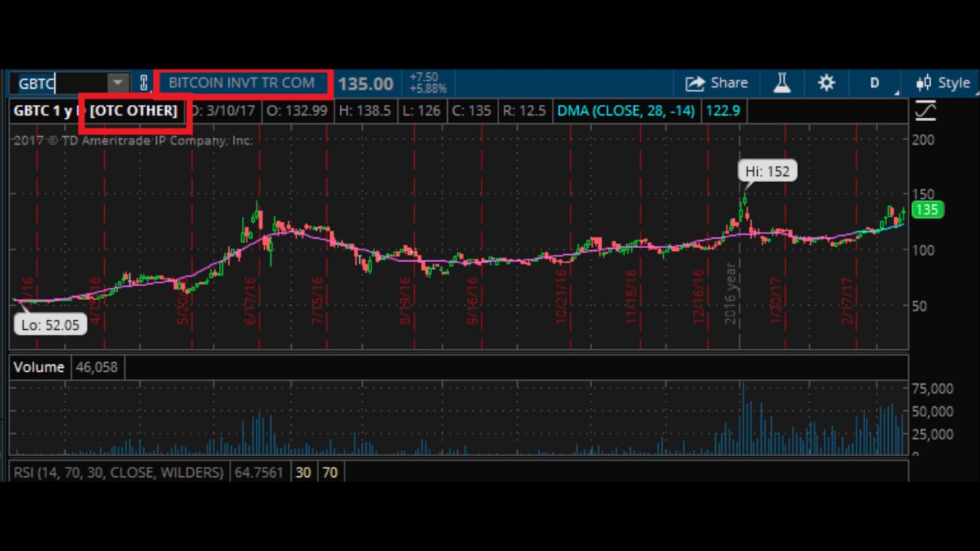This screenshot has height=551, width=980.
Task: Click the L: 126 low value
Action: click(x=422, y=111)
